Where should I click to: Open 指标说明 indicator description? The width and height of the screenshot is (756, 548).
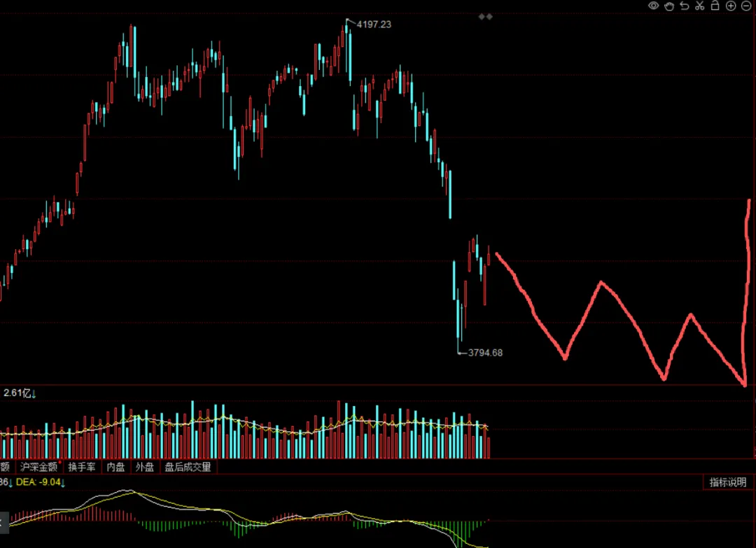tap(727, 482)
